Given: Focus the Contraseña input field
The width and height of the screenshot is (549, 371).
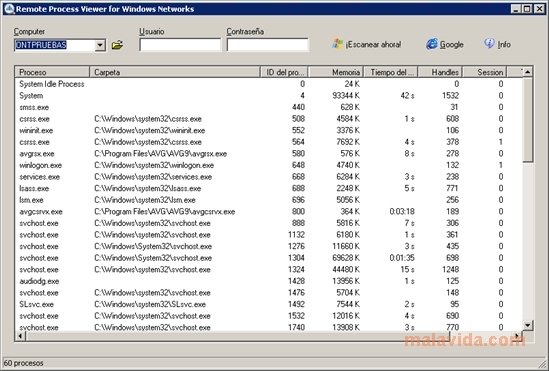Looking at the screenshot, I should (x=268, y=45).
